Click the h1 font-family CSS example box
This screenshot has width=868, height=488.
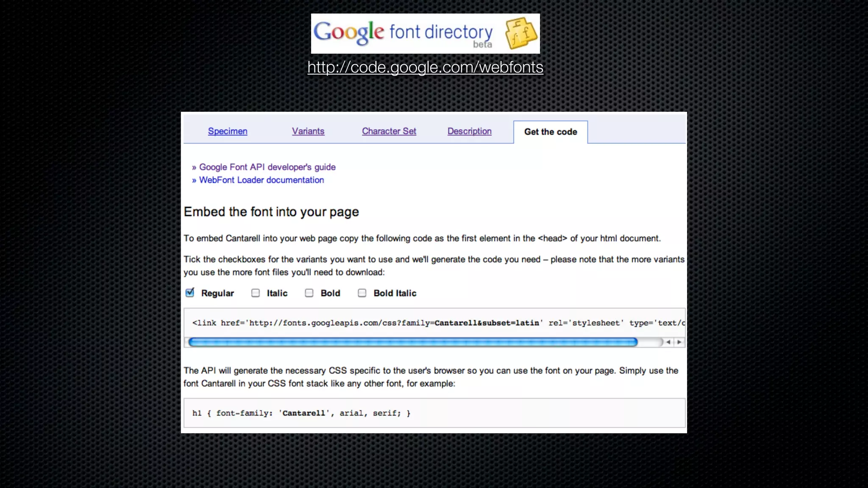point(434,413)
